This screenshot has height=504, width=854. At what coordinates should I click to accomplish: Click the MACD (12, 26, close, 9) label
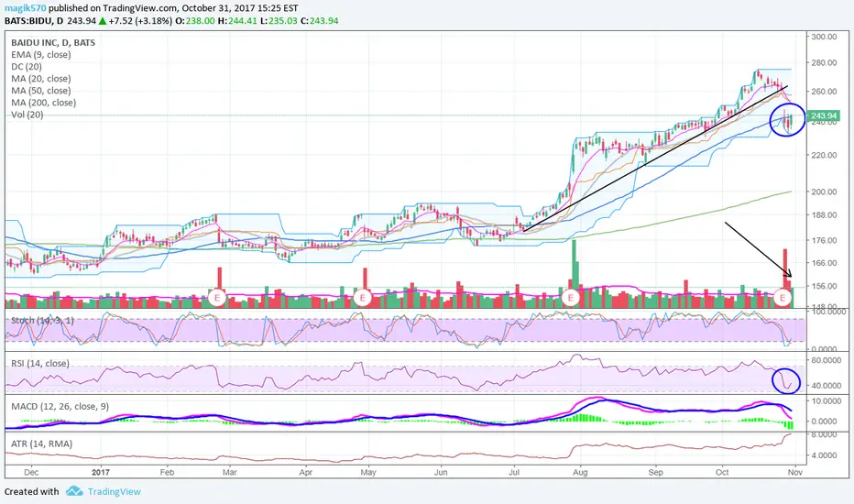pyautogui.click(x=60, y=407)
